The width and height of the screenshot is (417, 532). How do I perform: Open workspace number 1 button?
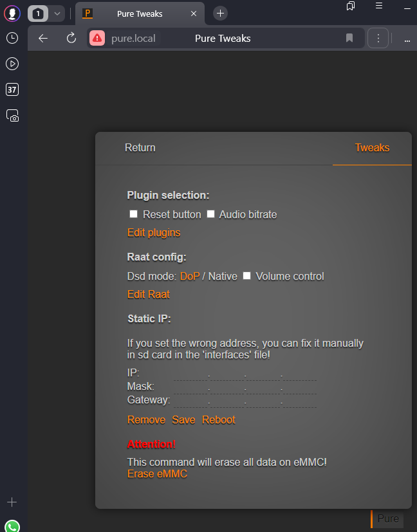point(38,14)
